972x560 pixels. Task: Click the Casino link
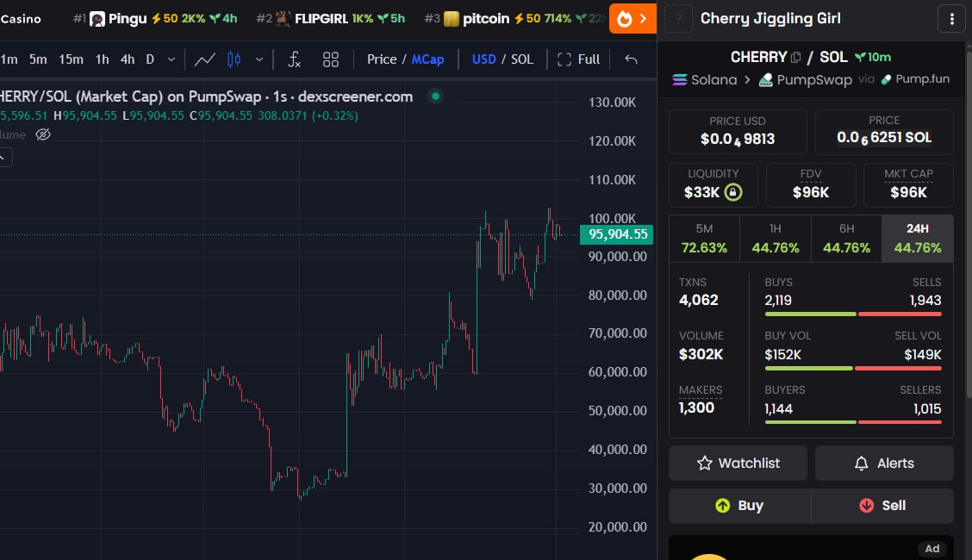[x=21, y=19]
